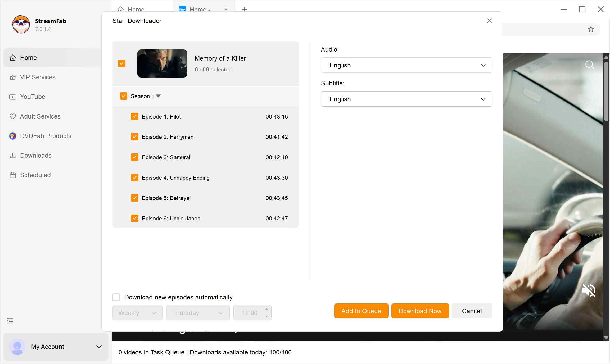Image resolution: width=610 pixels, height=364 pixels.
Task: Open the Home section in the sidebar
Action: pos(28,57)
